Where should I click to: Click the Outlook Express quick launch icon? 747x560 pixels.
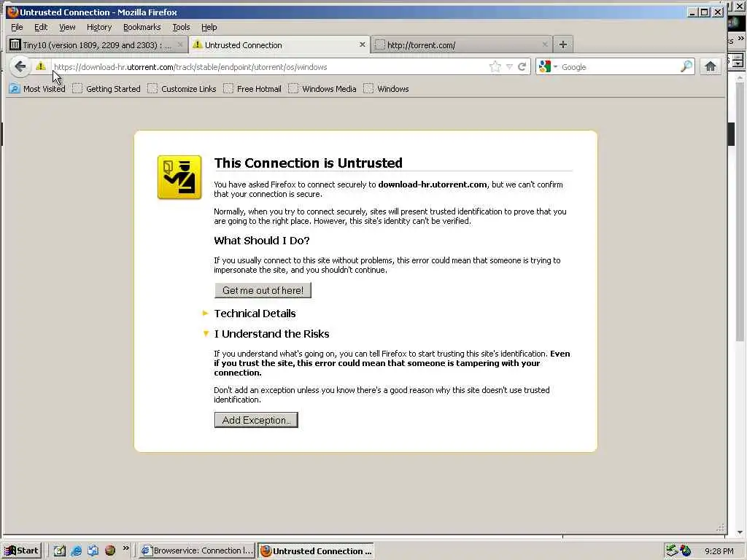coord(93,551)
